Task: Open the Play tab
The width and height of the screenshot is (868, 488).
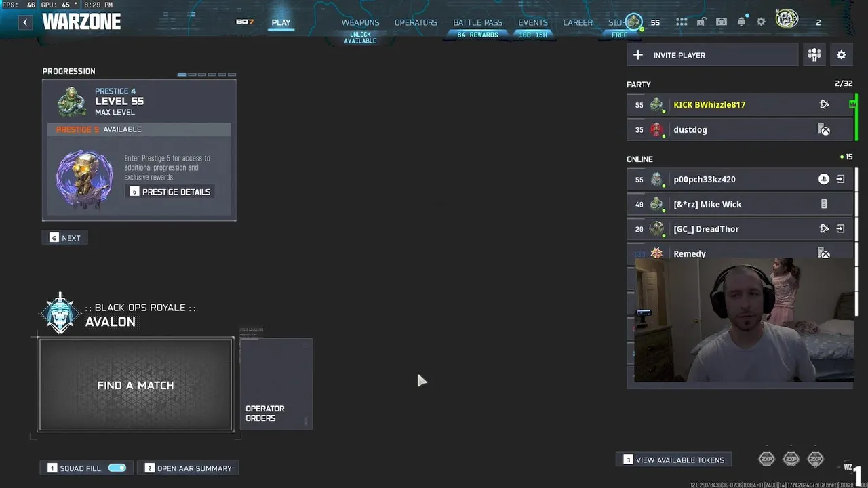Action: pos(281,22)
